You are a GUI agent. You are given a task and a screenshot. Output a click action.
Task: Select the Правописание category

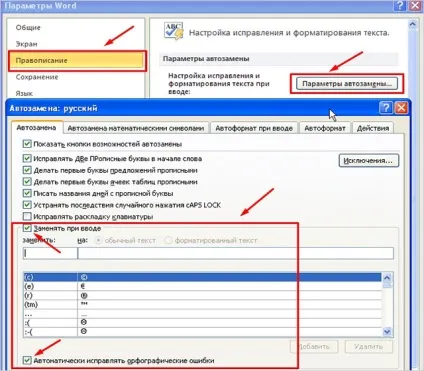[77, 61]
